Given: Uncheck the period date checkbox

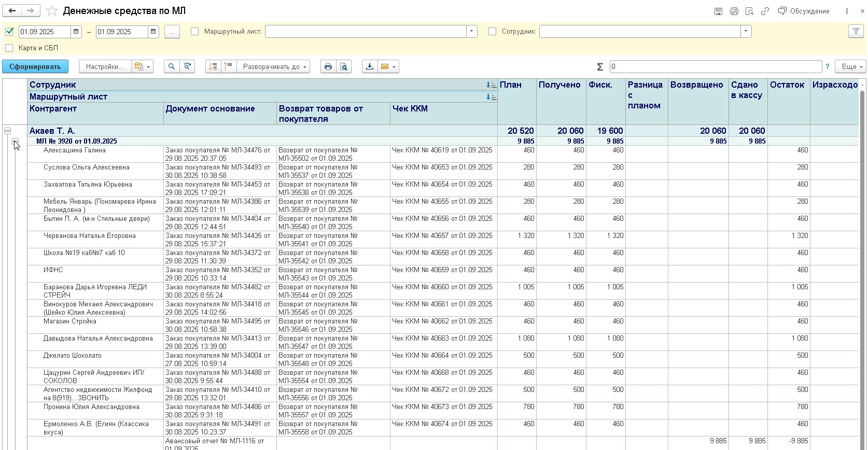Looking at the screenshot, I should point(9,32).
